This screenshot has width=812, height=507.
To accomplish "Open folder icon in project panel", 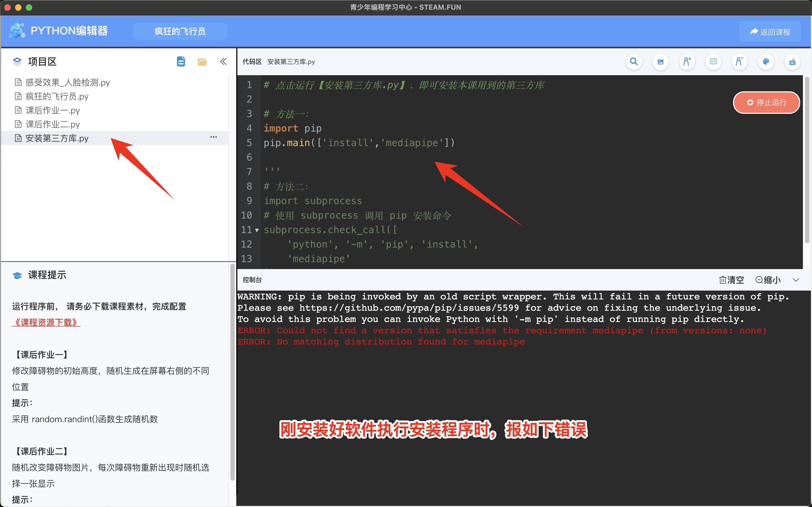I will pyautogui.click(x=202, y=62).
